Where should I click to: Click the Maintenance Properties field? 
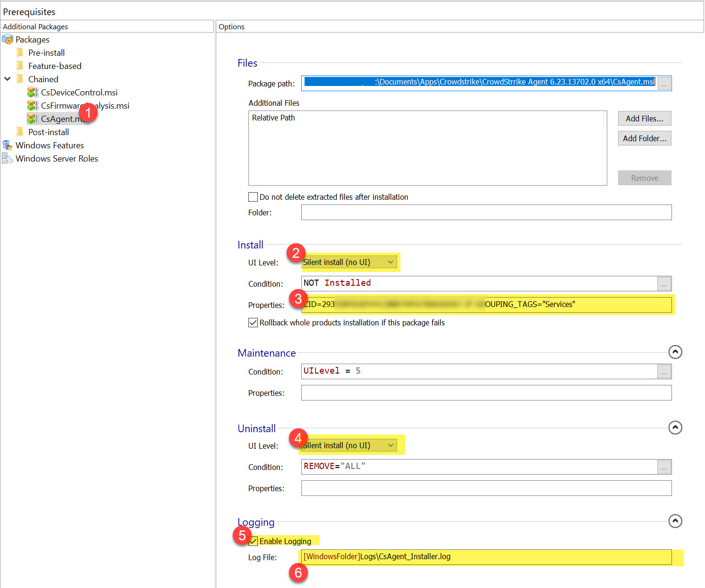click(x=486, y=393)
